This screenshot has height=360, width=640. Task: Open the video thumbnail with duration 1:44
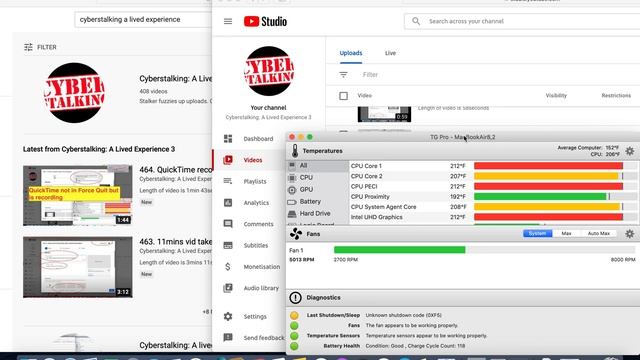click(x=78, y=196)
